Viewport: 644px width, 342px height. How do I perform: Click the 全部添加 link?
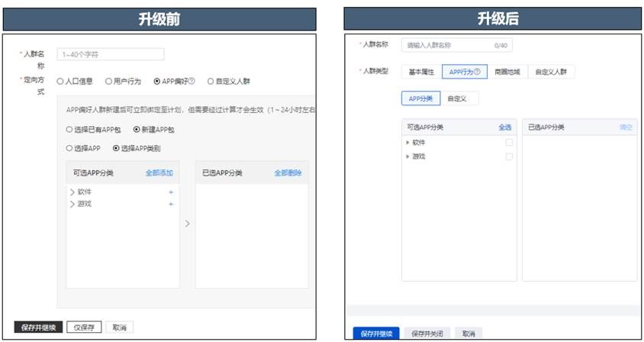[x=159, y=173]
